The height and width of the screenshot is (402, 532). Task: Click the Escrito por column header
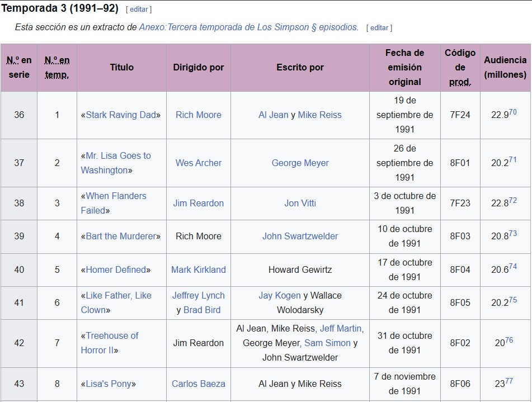click(x=300, y=68)
